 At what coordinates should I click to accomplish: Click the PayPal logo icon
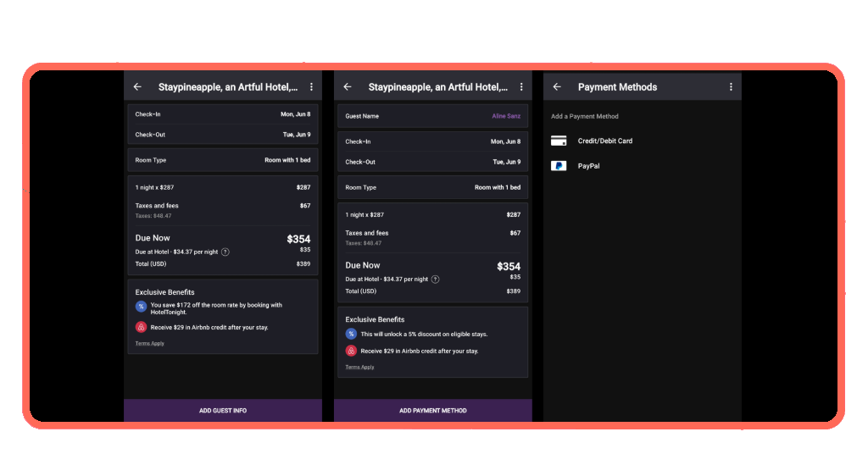tap(559, 166)
